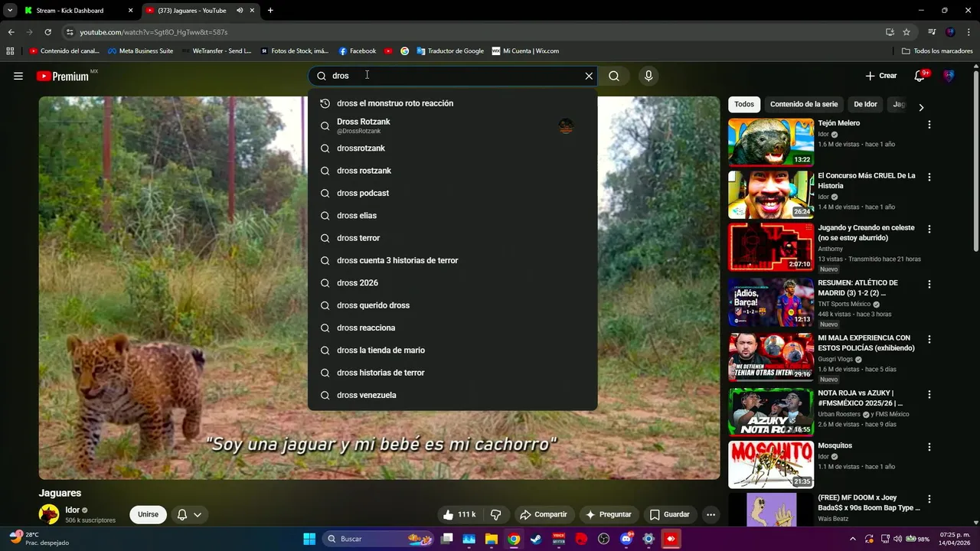Screen dimensions: 980x551
Task: Open Facebook bookmark
Action: pyautogui.click(x=357, y=51)
